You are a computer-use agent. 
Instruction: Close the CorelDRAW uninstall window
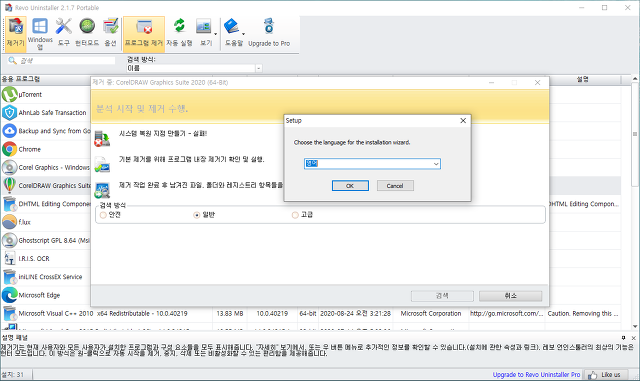[x=538, y=82]
